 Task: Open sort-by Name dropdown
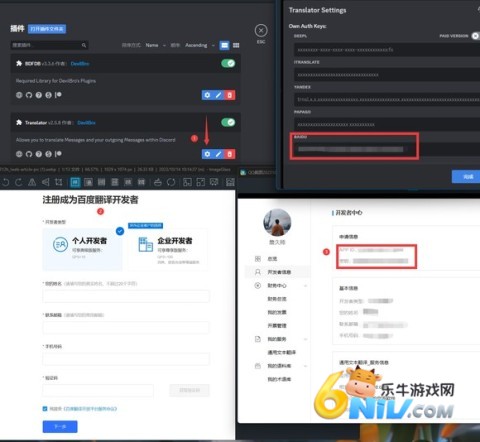(156, 45)
